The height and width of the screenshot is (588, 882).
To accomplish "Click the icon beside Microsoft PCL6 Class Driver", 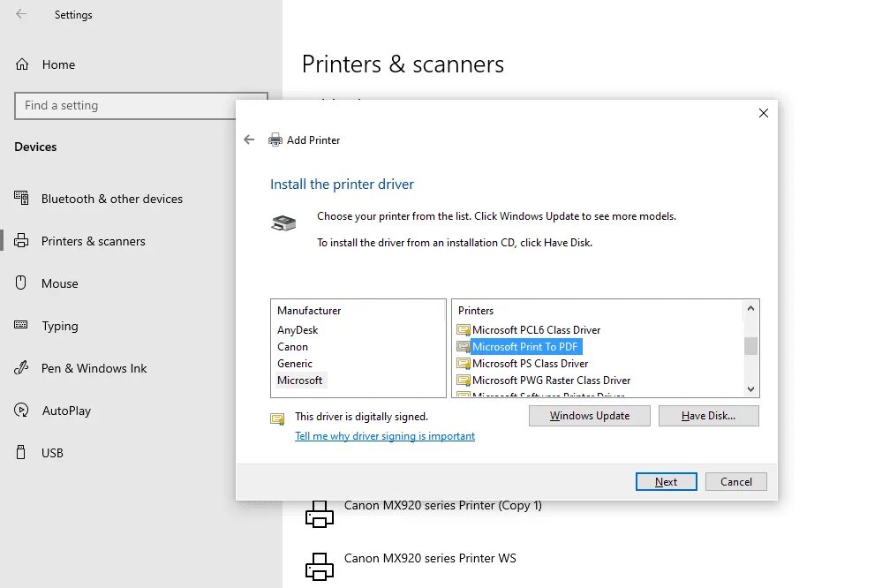I will (x=464, y=329).
